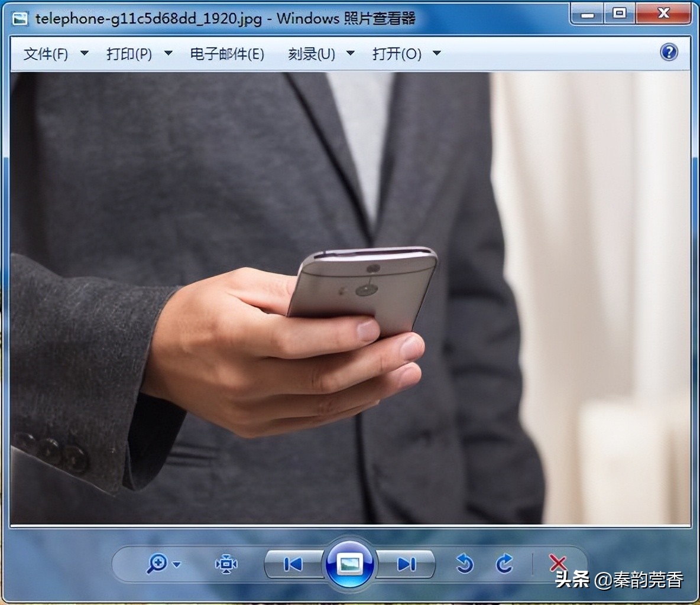Viewport: 700px width, 605px height.
Task: Open the help question mark icon
Action: 669,53
